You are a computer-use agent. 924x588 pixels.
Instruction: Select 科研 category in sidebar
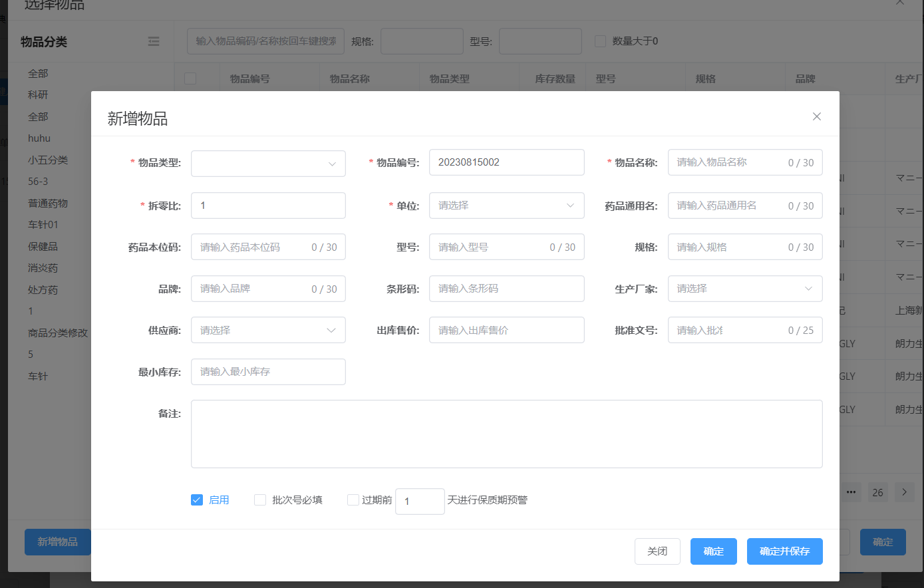[x=38, y=95]
